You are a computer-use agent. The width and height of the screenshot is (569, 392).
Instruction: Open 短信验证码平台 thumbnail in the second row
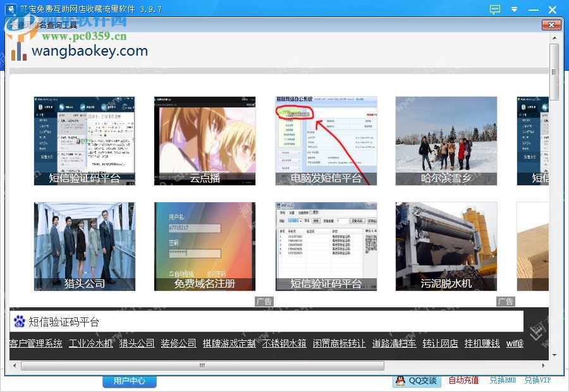click(326, 247)
